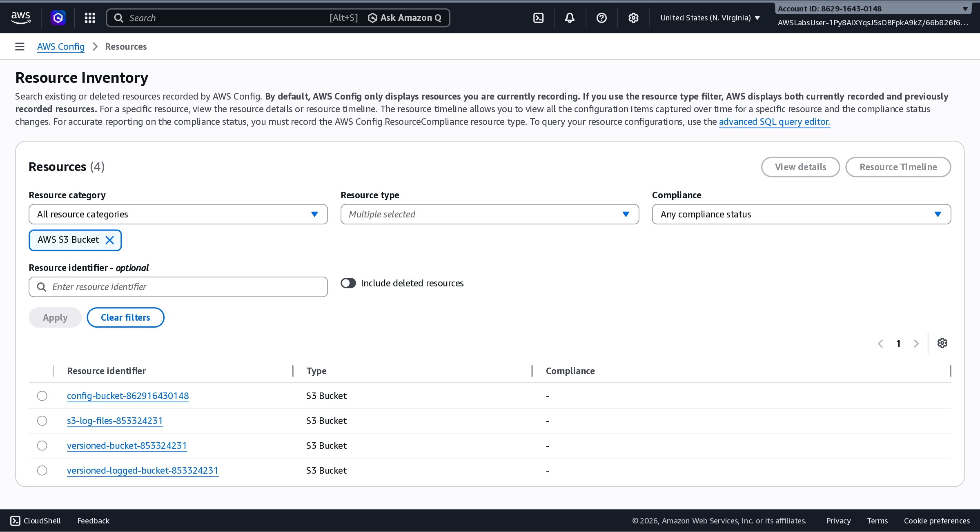Open Cookie preferences

click(x=937, y=521)
